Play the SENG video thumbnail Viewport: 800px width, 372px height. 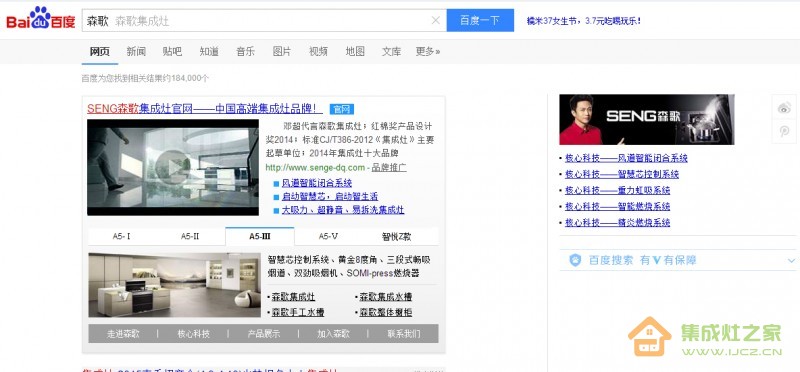[172, 167]
